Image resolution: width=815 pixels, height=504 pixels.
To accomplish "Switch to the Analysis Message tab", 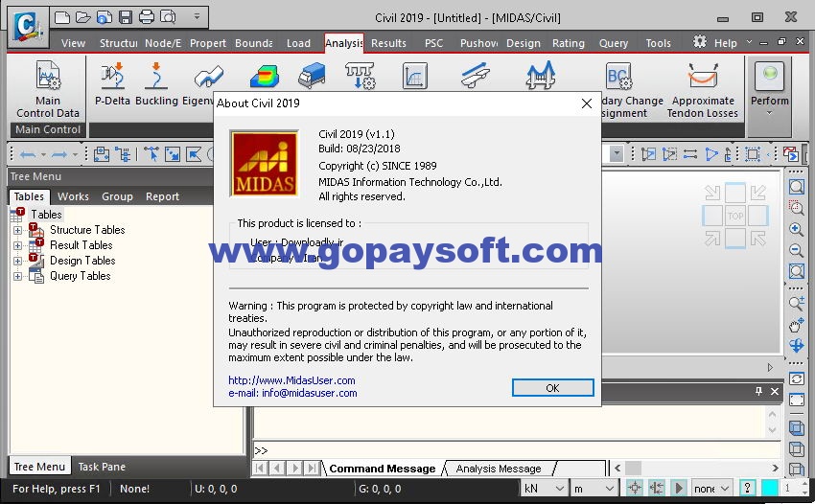I will 498,469.
